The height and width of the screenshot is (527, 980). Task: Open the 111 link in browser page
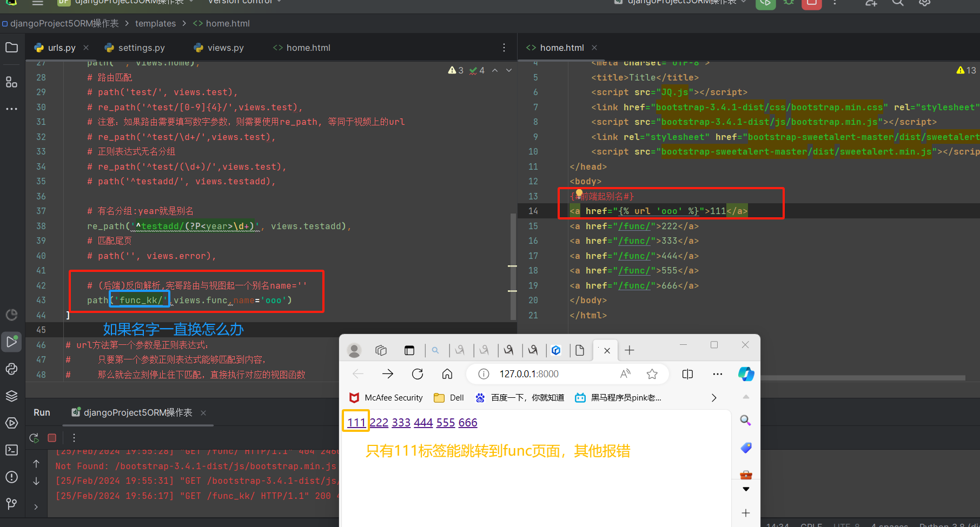click(356, 422)
